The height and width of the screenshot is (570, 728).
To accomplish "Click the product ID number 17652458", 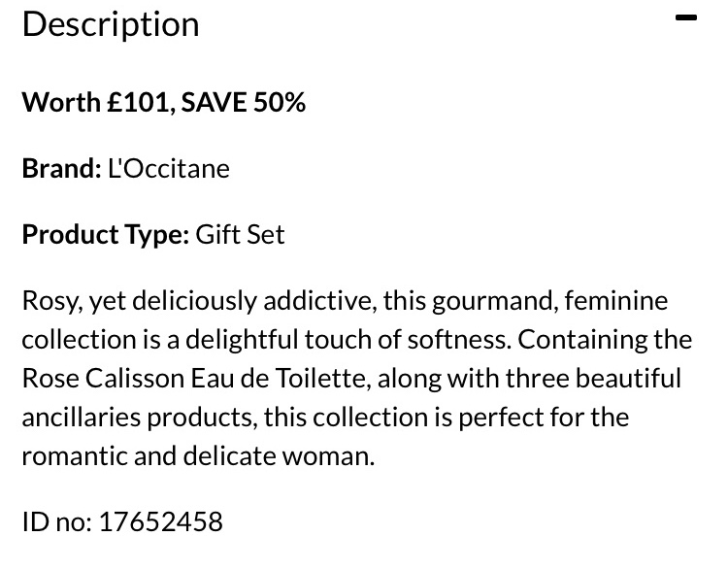I will pyautogui.click(x=160, y=521).
